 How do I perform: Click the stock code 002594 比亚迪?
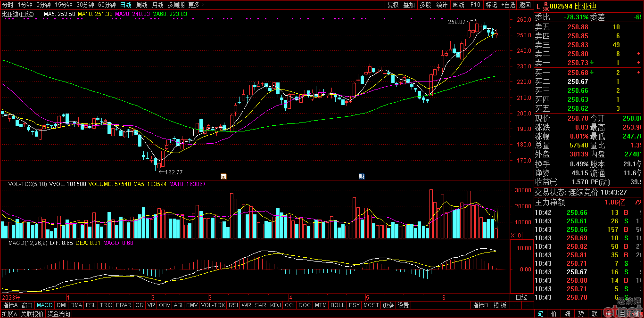click(573, 6)
